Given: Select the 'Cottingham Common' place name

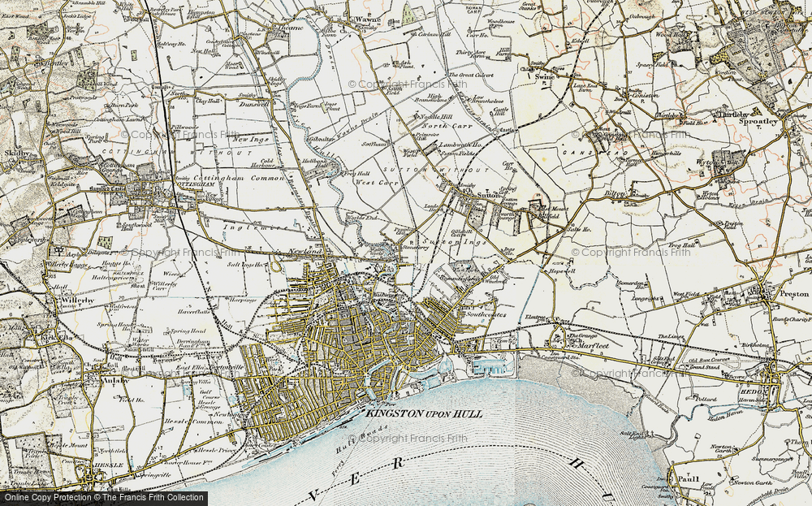Looking at the screenshot, I should pos(239,178).
